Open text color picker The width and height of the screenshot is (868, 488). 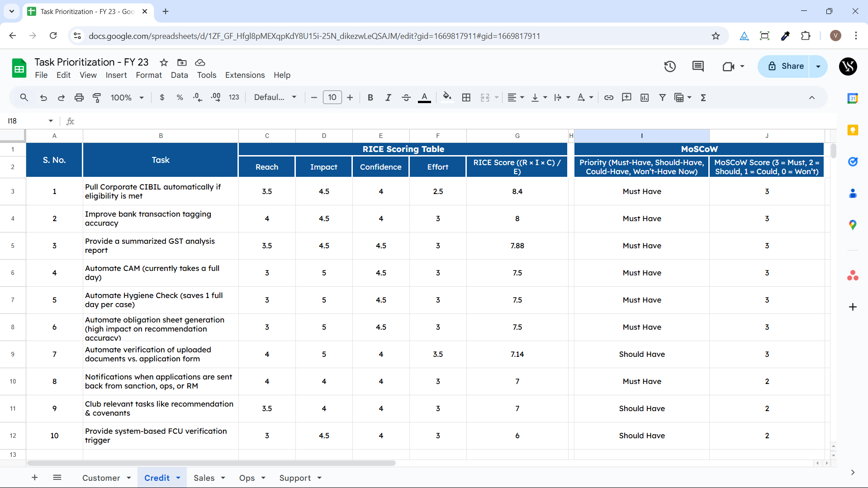(424, 97)
